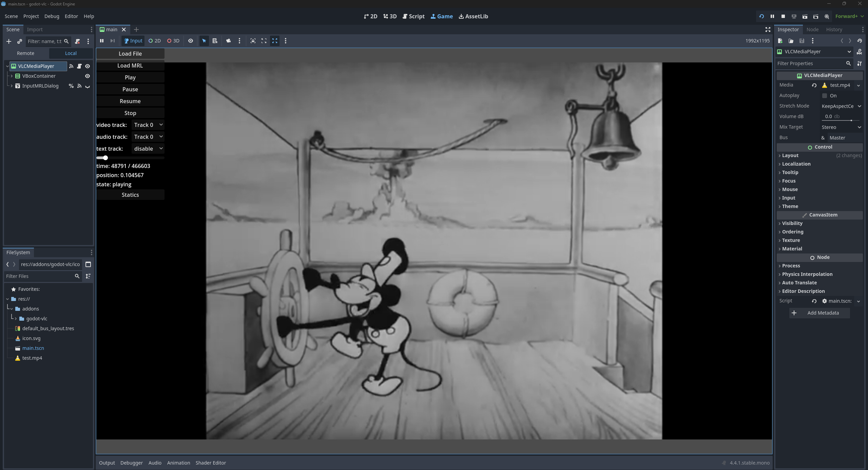The image size is (868, 470).
Task: Expand the godot-vlc folder
Action: [16, 319]
